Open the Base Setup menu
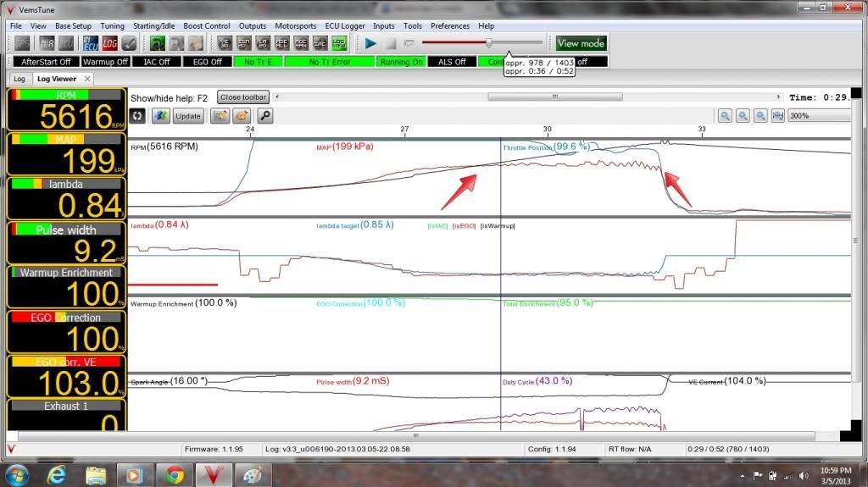868x487 pixels. [x=73, y=26]
